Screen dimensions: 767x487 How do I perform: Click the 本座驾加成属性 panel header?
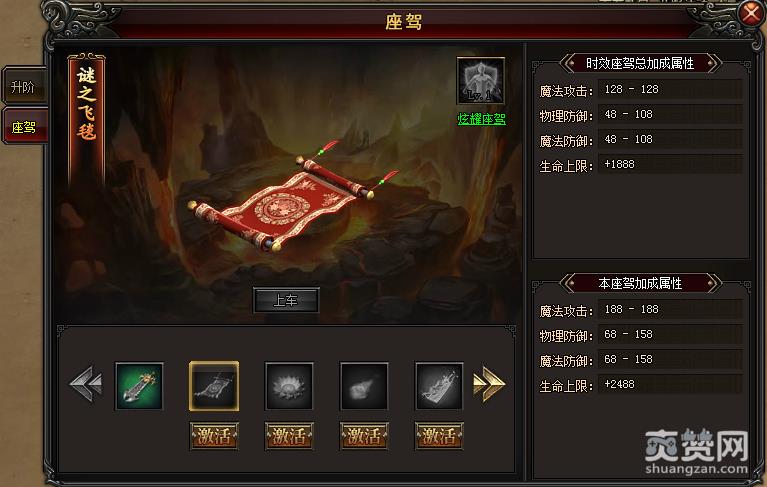640,283
